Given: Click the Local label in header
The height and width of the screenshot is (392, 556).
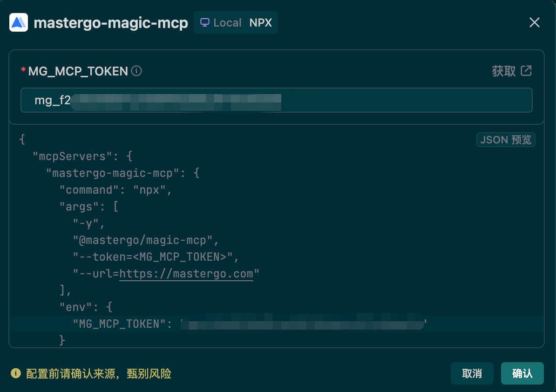Looking at the screenshot, I should click(227, 22).
